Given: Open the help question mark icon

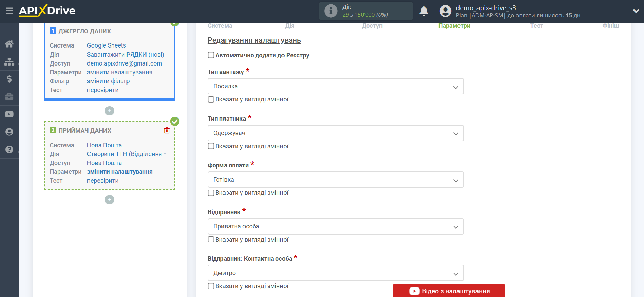Looking at the screenshot, I should click(x=9, y=150).
